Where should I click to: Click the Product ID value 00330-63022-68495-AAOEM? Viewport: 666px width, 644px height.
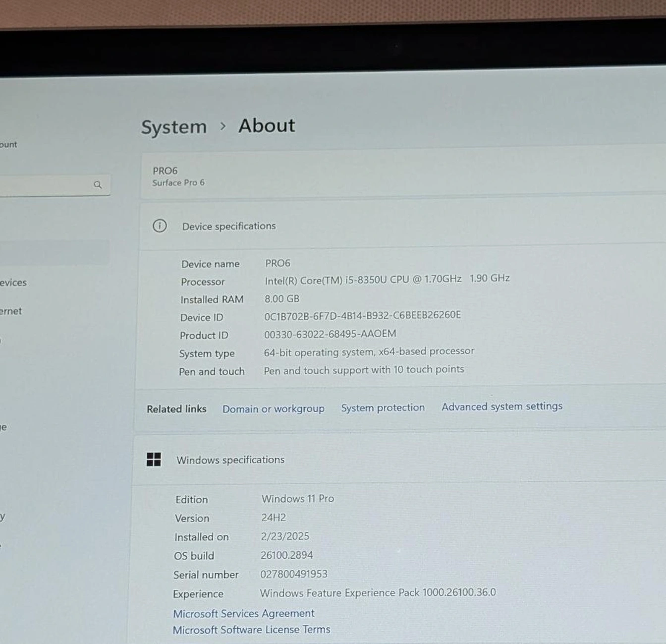[x=330, y=334]
